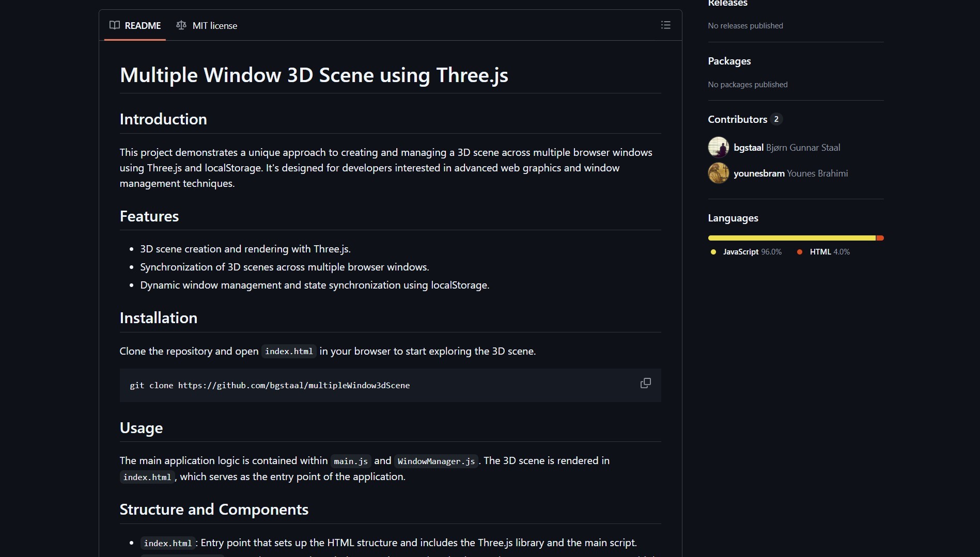Click the red HTML language bar segment
Screen dimensions: 980x557
coord(880,238)
